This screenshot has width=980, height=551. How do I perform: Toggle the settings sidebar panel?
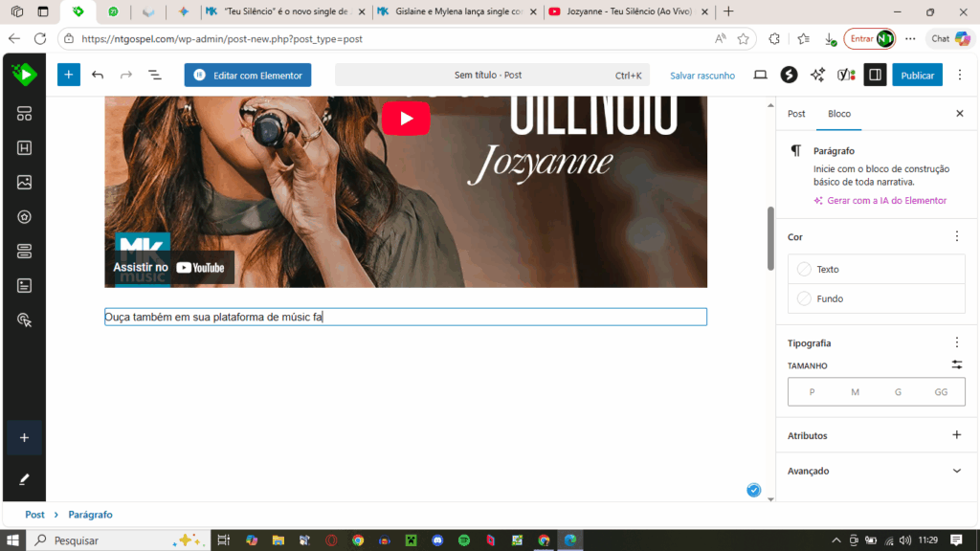tap(875, 75)
